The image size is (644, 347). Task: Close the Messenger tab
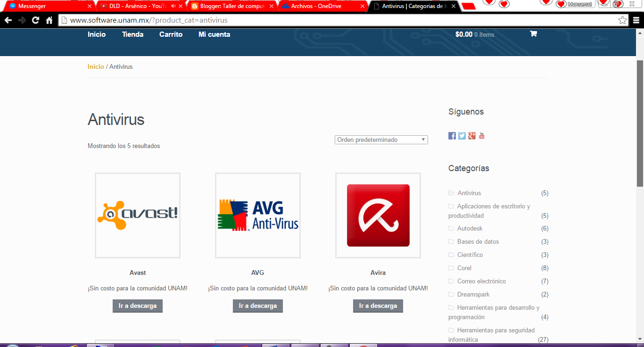click(x=90, y=7)
